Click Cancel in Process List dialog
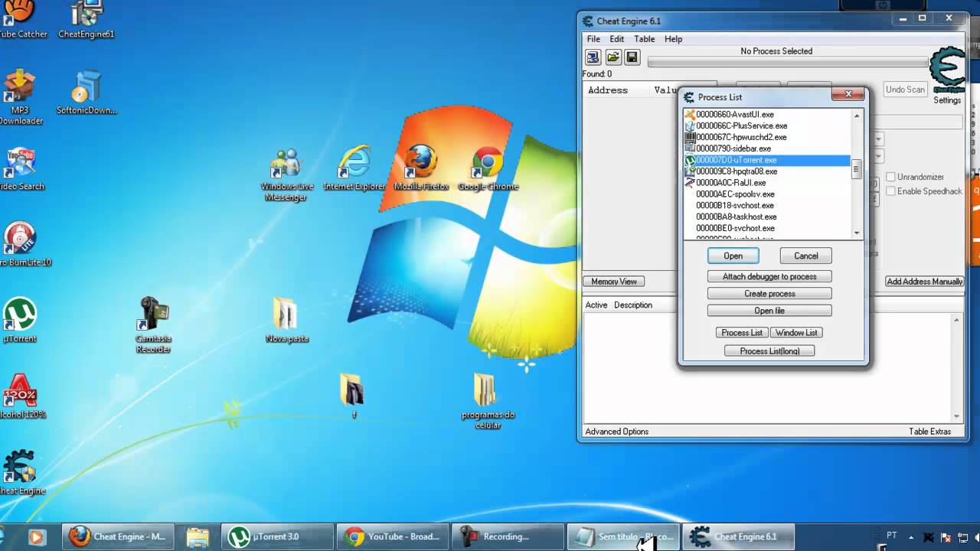Viewport: 980px width, 551px height. [805, 256]
